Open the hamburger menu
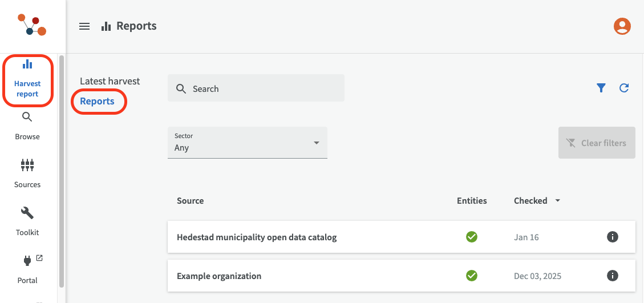The width and height of the screenshot is (644, 303). pyautogui.click(x=84, y=26)
